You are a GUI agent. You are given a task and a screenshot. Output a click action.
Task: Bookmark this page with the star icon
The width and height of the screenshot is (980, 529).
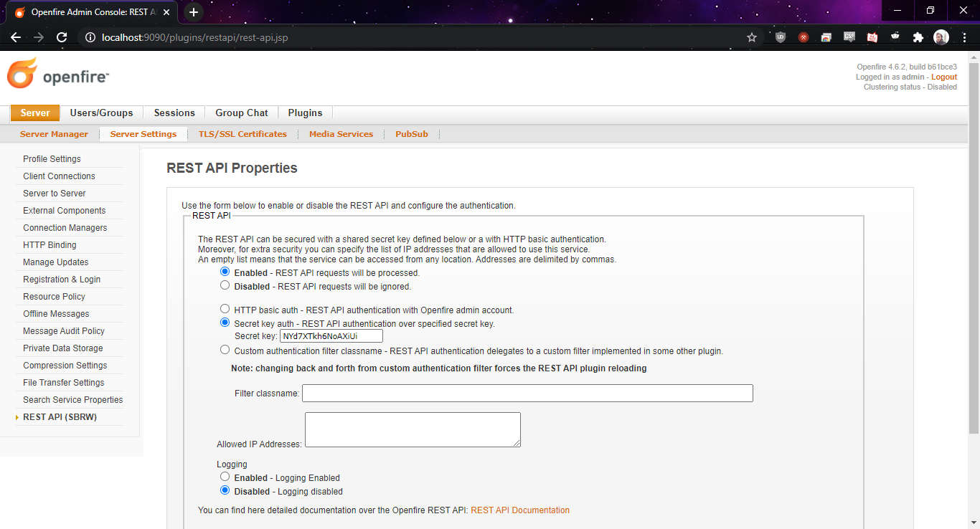pyautogui.click(x=752, y=37)
